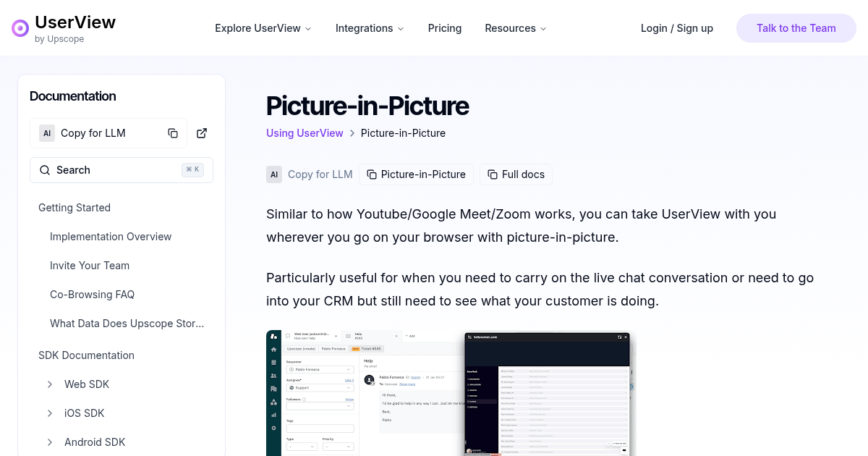Screen dimensions: 868x456
Task: Expand the iOS SDK tree section
Action: (x=50, y=413)
